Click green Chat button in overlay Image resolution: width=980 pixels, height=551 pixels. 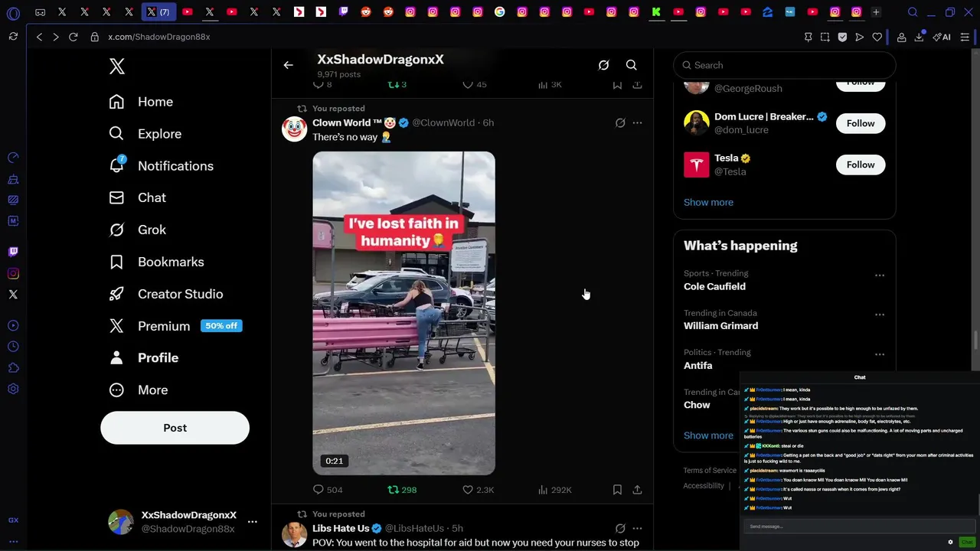tap(966, 542)
